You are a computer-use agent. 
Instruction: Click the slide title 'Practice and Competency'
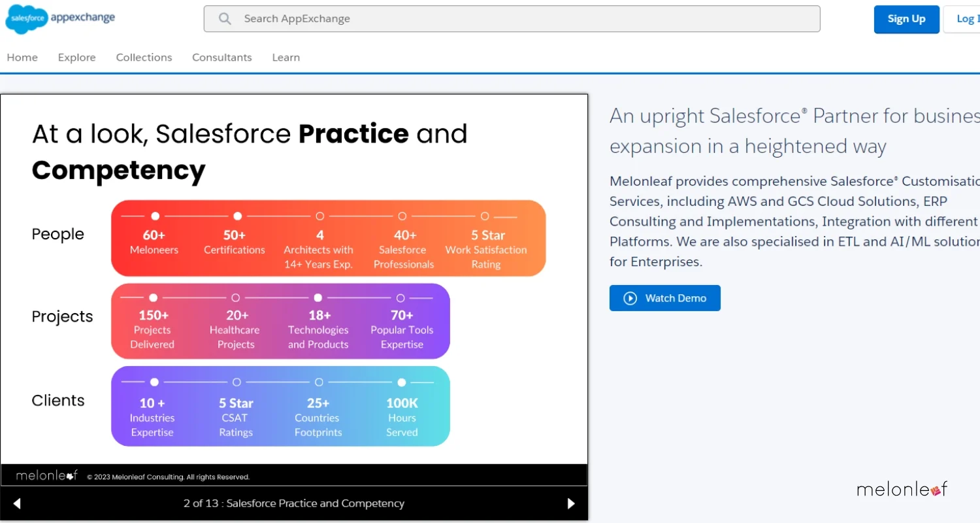click(x=250, y=152)
